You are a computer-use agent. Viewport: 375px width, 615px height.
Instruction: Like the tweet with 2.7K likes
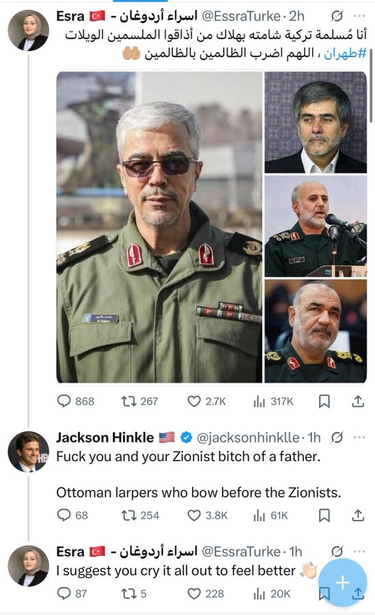pos(207,401)
